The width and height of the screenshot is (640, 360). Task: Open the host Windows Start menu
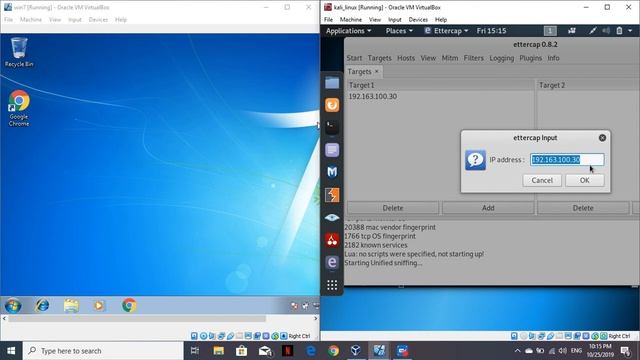(11, 351)
